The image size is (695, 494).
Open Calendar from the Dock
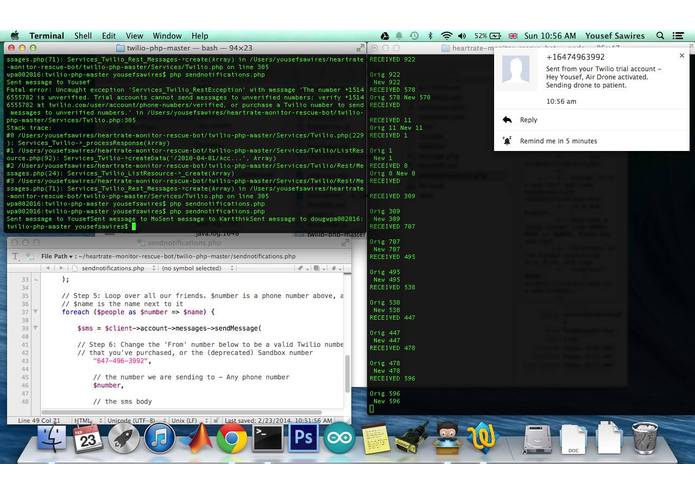pos(87,438)
